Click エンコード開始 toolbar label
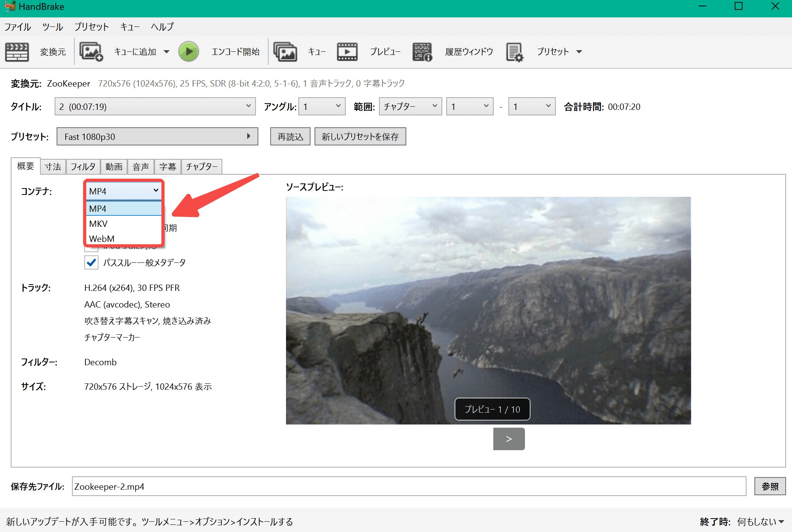Screen dimensions: 792x532 tap(236, 52)
